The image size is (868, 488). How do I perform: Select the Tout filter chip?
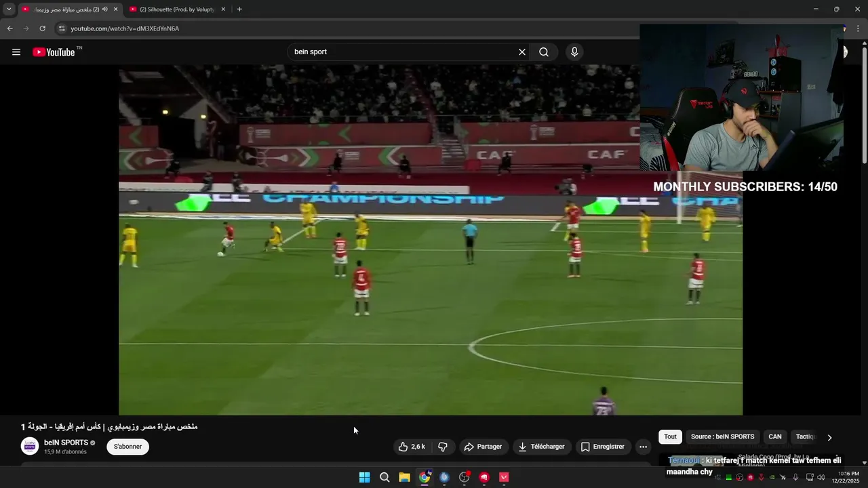[x=670, y=437]
